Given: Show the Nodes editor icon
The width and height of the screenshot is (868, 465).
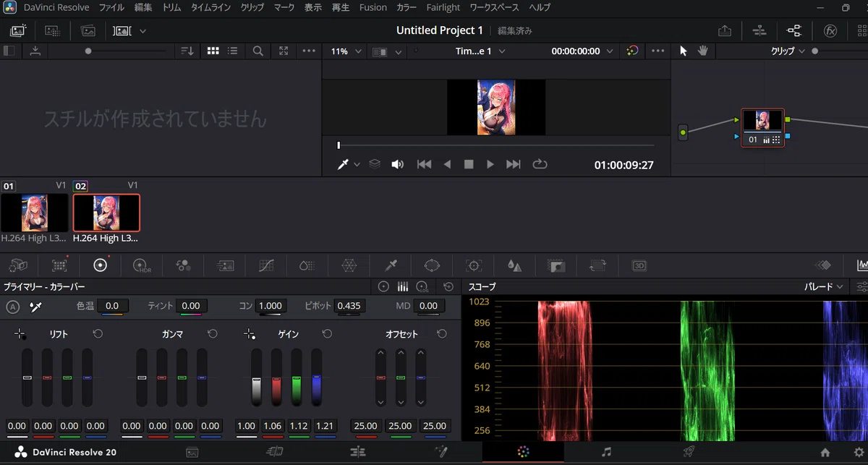Looking at the screenshot, I should tap(794, 31).
